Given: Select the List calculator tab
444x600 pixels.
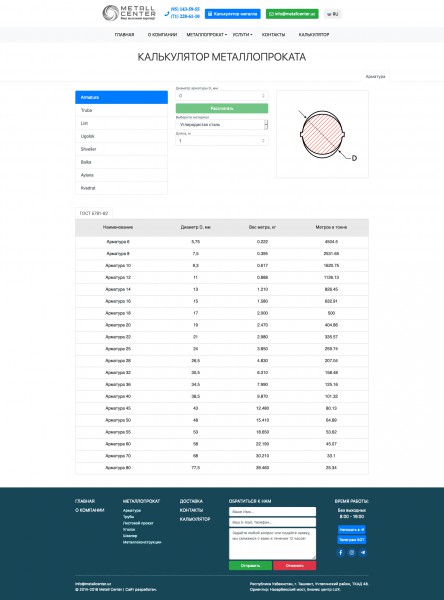Looking at the screenshot, I should point(121,123).
